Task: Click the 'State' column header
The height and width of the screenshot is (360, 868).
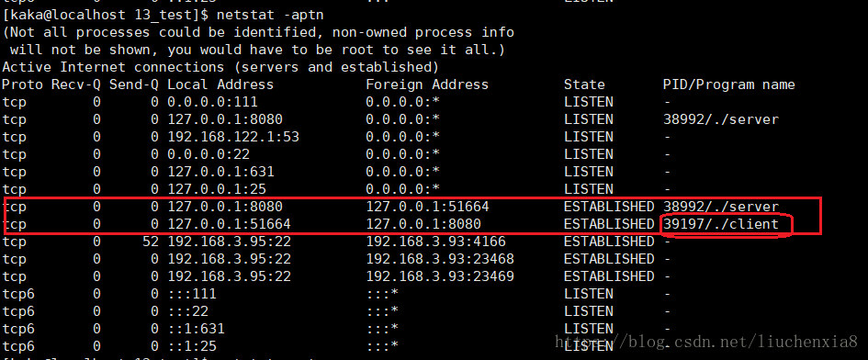Action: 584,84
